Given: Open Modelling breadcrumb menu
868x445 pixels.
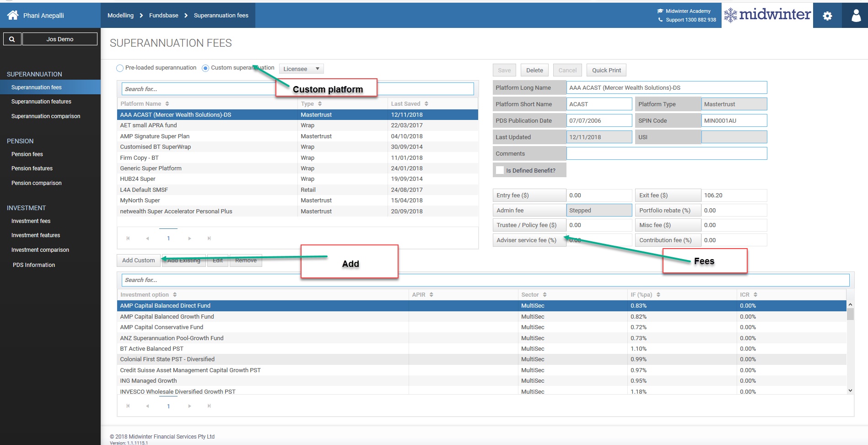Looking at the screenshot, I should 120,15.
